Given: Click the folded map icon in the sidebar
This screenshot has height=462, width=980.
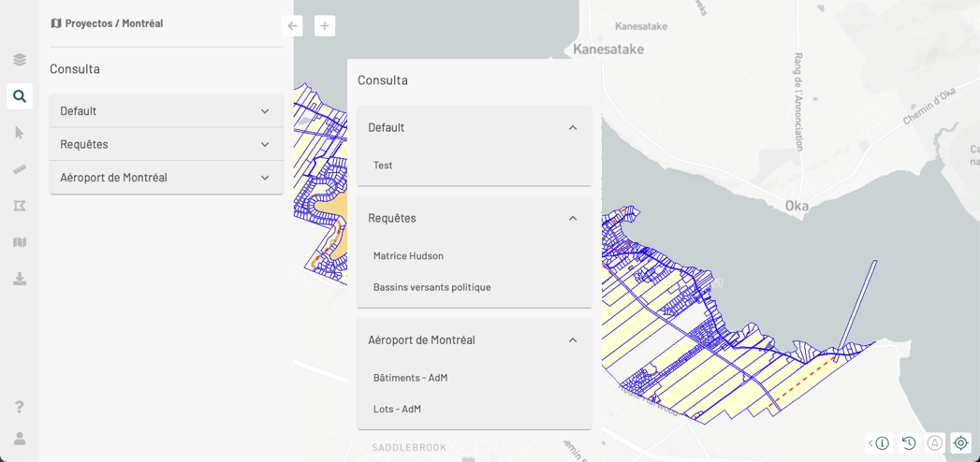Looking at the screenshot, I should pos(20,242).
